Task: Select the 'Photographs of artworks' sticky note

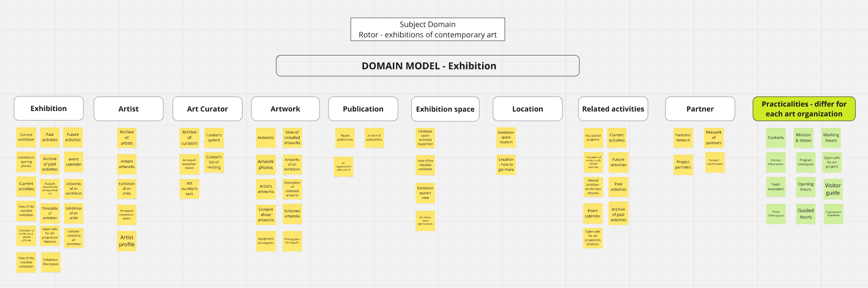Action: 292,241
